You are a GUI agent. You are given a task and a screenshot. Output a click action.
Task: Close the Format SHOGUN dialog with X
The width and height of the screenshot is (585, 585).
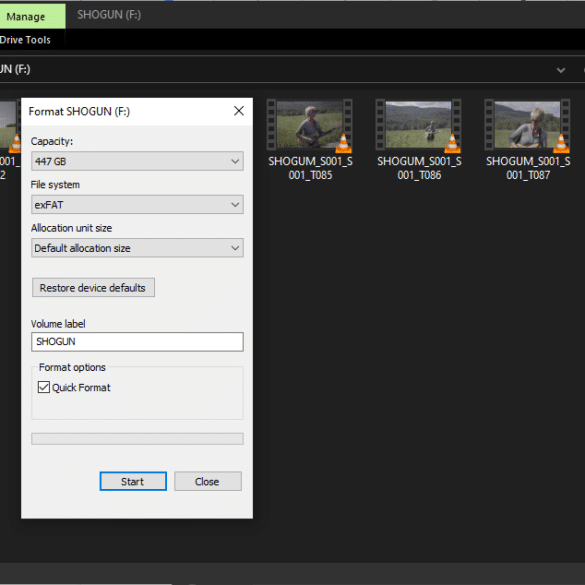tap(239, 111)
